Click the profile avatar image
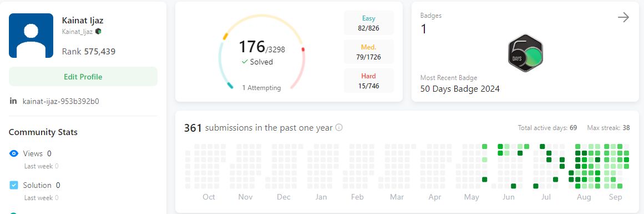Image resolution: width=644 pixels, height=214 pixels. click(31, 36)
